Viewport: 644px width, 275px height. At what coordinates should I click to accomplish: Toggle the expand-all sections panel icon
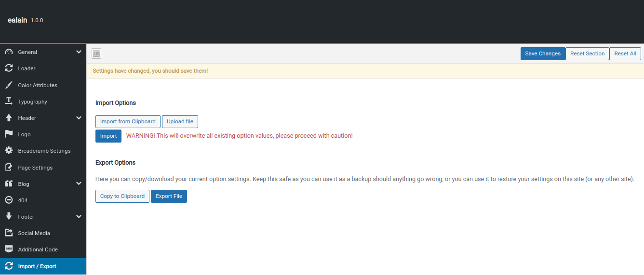click(96, 53)
